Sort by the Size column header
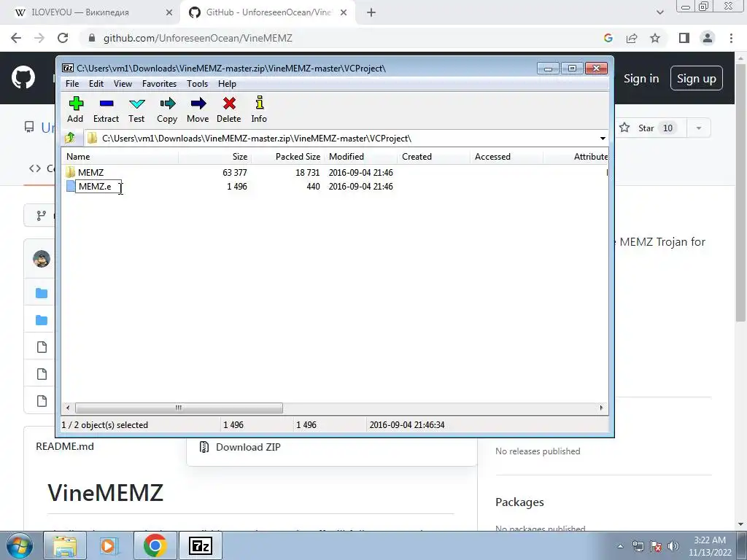Screen dimensions: 747x560 point(215,157)
